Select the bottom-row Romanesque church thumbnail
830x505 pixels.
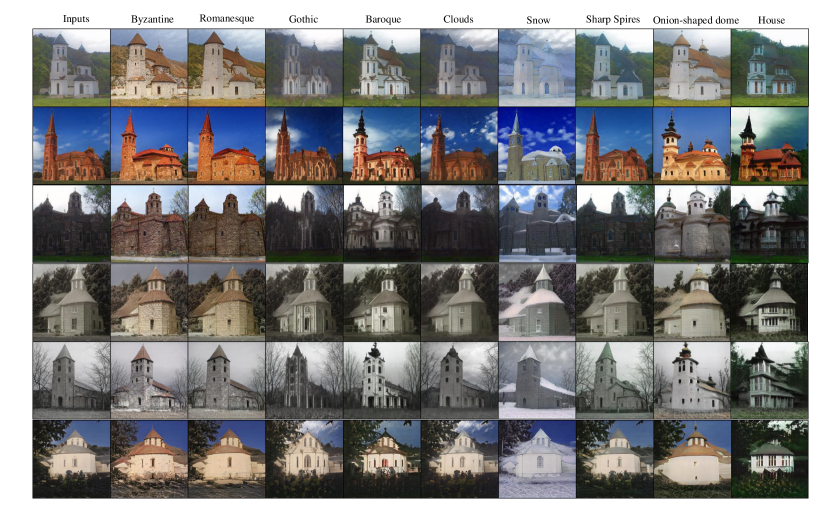click(x=226, y=457)
